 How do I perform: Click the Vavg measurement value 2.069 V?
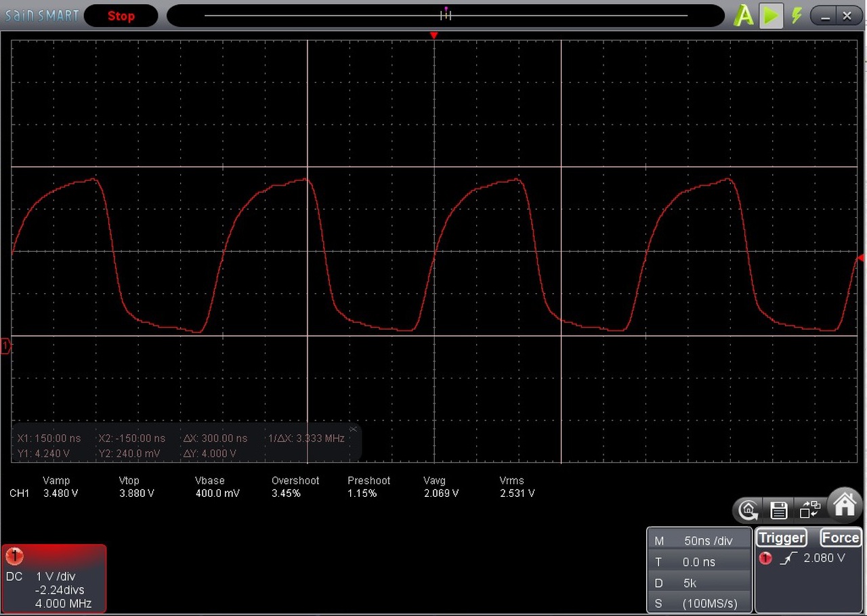pos(441,493)
